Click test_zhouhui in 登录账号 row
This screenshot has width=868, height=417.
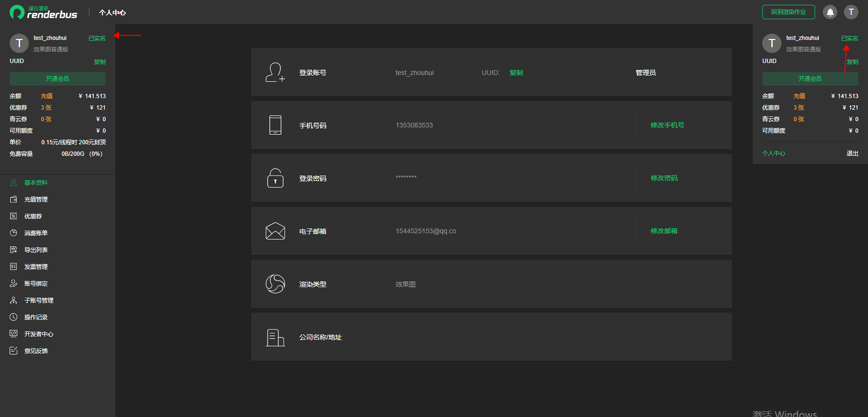tap(415, 73)
